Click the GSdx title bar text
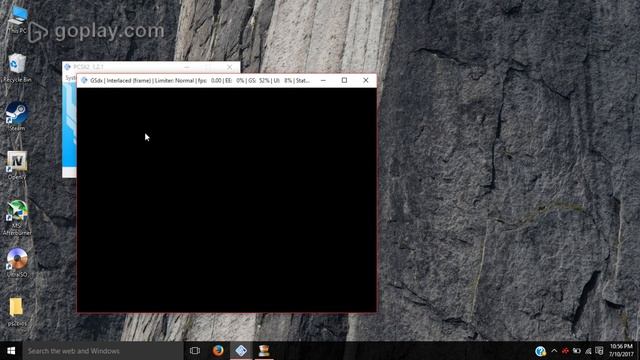Viewport: 640px width, 360px height. tap(200, 80)
